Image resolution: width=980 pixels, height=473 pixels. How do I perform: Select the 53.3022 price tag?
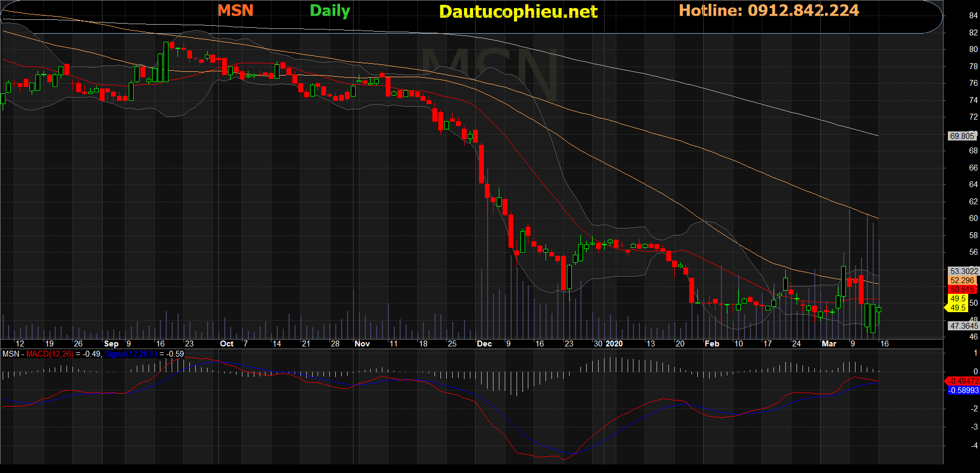[x=963, y=271]
